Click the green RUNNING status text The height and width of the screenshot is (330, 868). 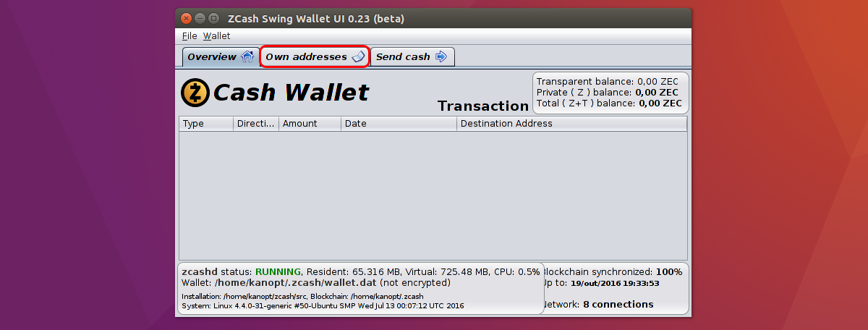pyautogui.click(x=278, y=272)
